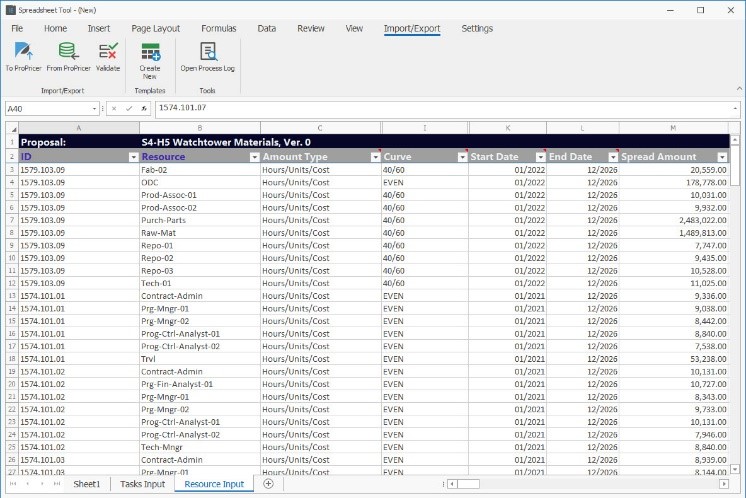This screenshot has width=746, height=498.
Task: Select cell with resource Purch-Parts
Action: point(200,220)
